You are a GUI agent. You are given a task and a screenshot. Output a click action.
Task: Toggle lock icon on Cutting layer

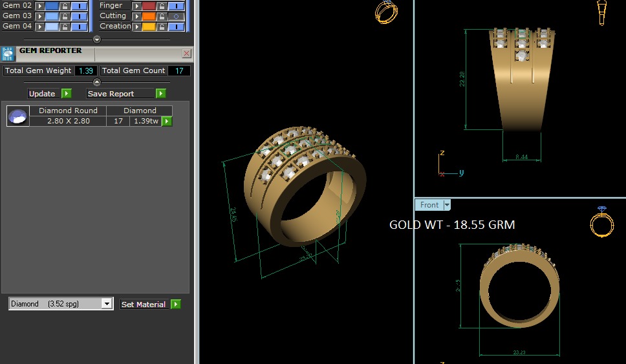[x=162, y=16]
